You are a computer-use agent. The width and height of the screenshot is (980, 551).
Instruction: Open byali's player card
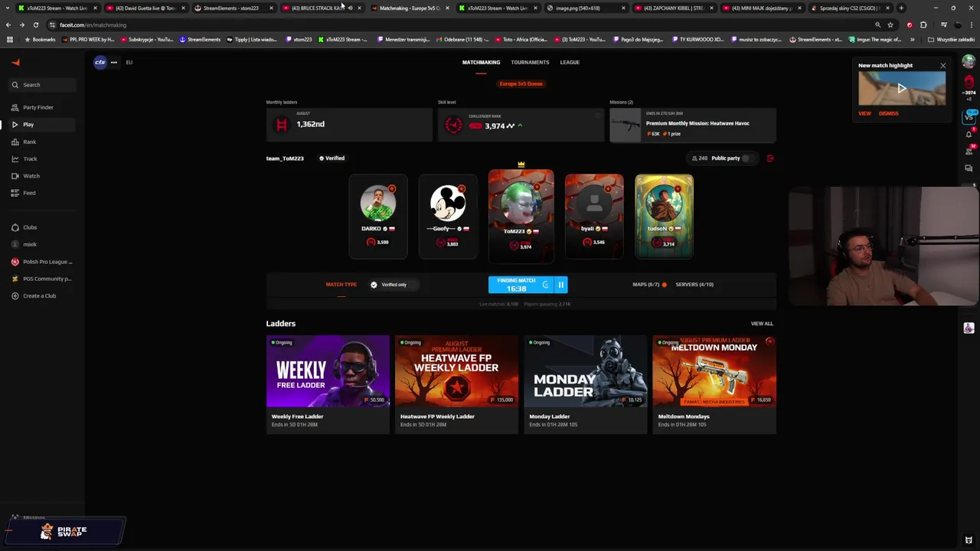pos(594,217)
